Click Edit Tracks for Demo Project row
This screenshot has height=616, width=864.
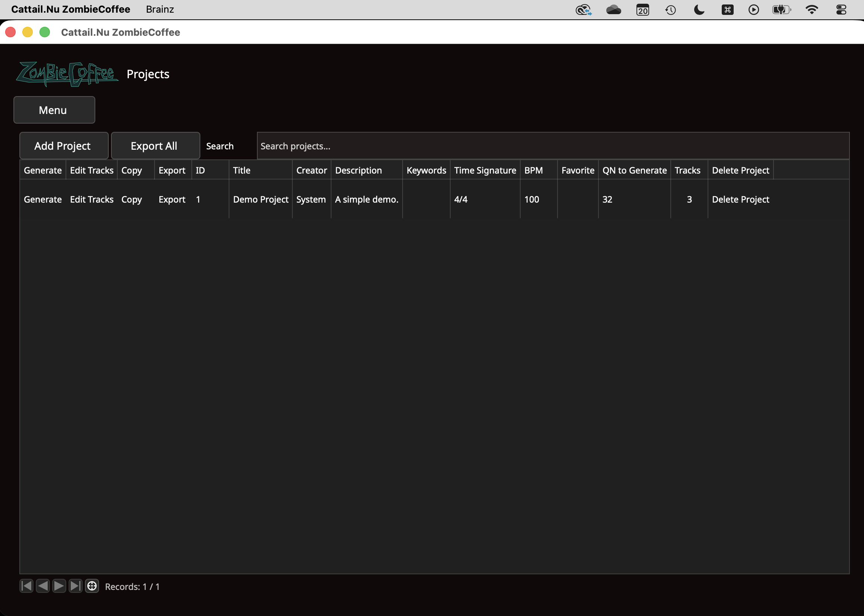click(x=92, y=200)
